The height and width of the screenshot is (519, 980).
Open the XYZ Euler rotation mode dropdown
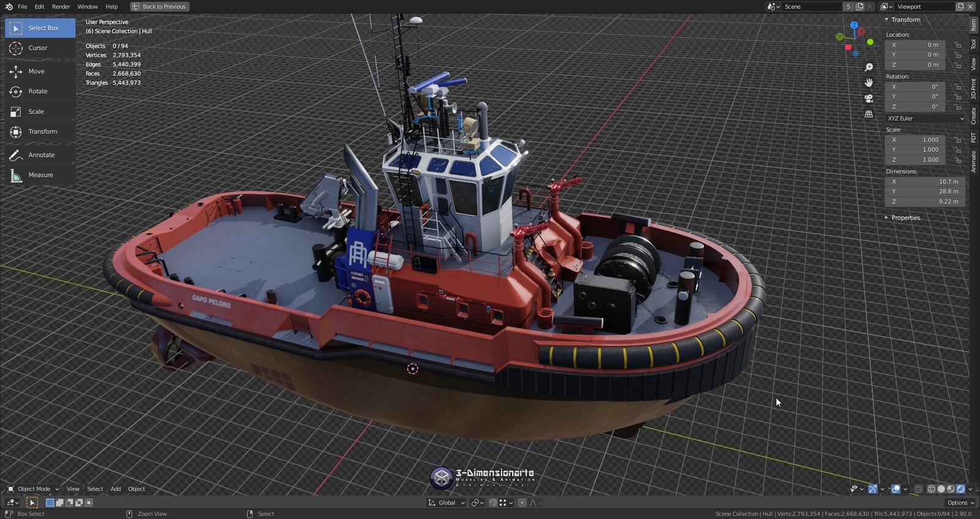[x=925, y=118]
